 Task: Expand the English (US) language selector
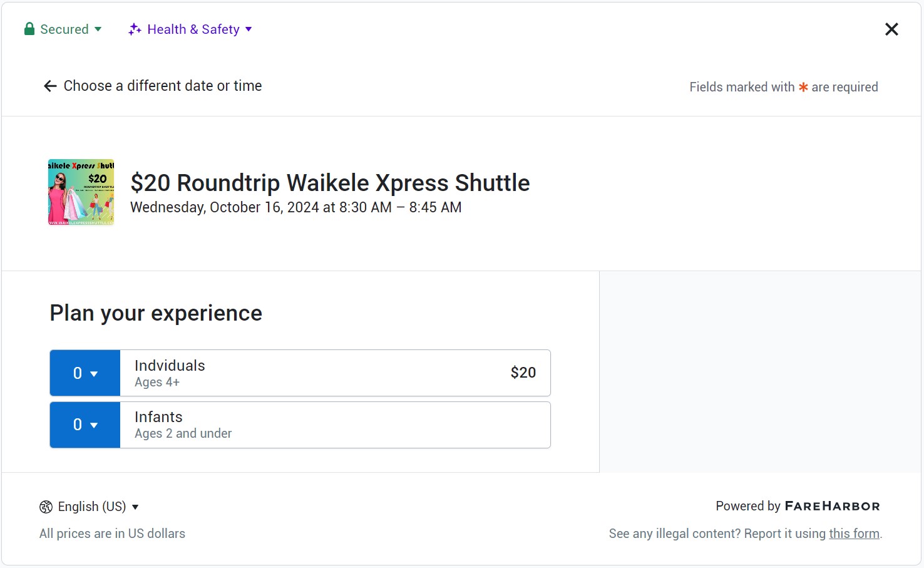pos(135,507)
